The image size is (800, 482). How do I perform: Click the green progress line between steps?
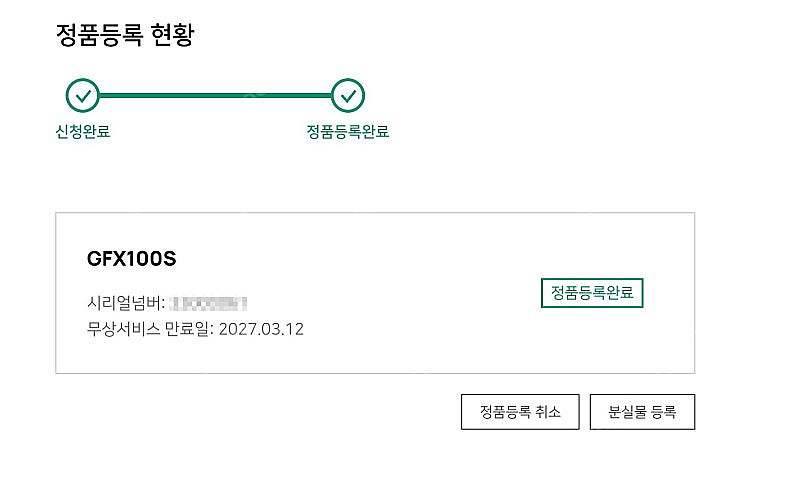coord(215,95)
